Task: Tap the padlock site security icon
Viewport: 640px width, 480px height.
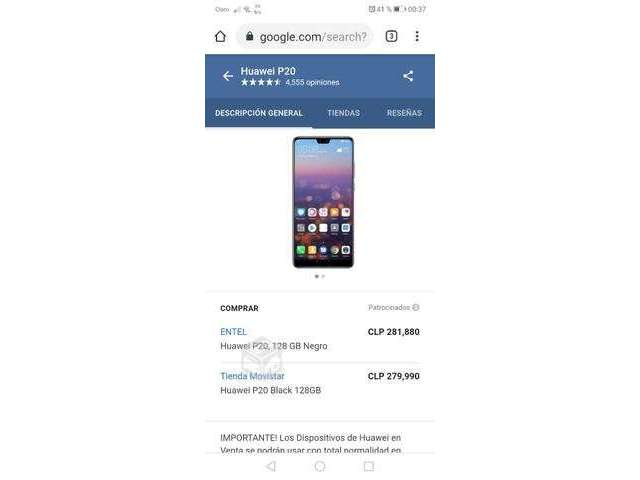Action: click(249, 36)
